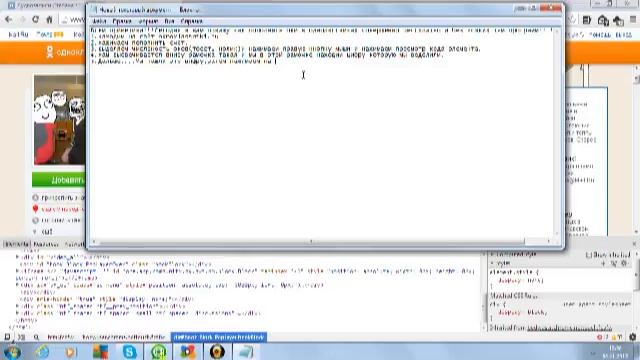640x360 pixels.
Task: Open the Вид menu in Notepad
Action: coord(169,21)
